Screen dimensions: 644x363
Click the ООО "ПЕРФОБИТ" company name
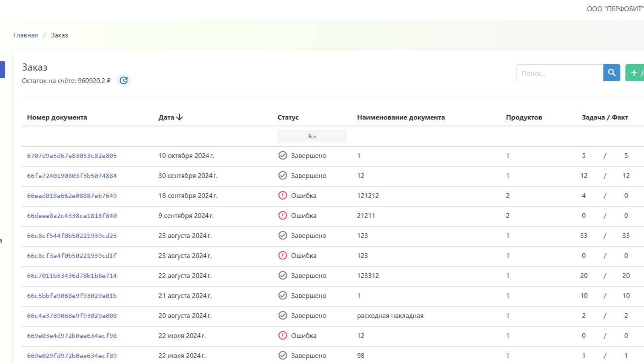click(x=615, y=9)
